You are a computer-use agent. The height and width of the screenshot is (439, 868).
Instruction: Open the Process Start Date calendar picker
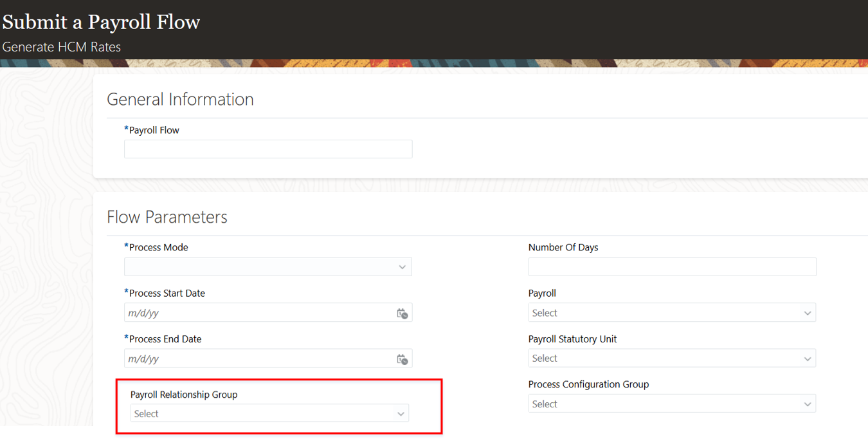[x=402, y=313]
